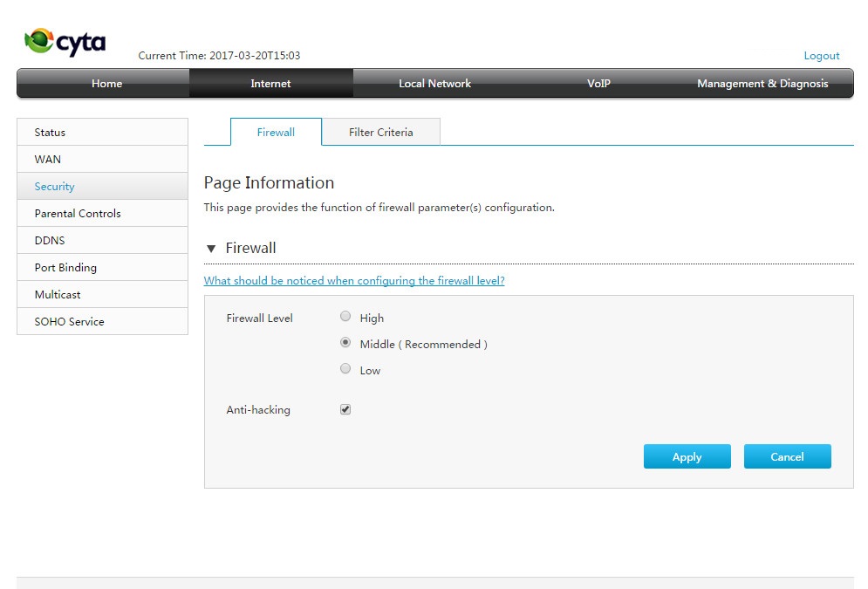
Task: Cancel the firewall changes
Action: 787,456
